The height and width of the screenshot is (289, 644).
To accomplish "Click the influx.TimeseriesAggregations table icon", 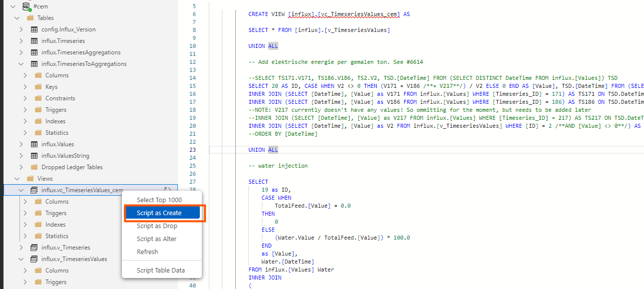I will (x=34, y=52).
